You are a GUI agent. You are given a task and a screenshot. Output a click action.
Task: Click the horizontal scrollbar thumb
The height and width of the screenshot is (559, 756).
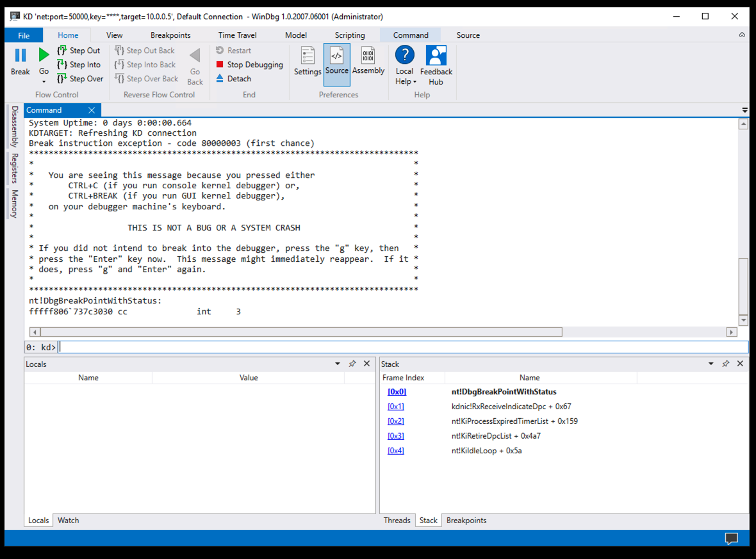[x=301, y=332]
